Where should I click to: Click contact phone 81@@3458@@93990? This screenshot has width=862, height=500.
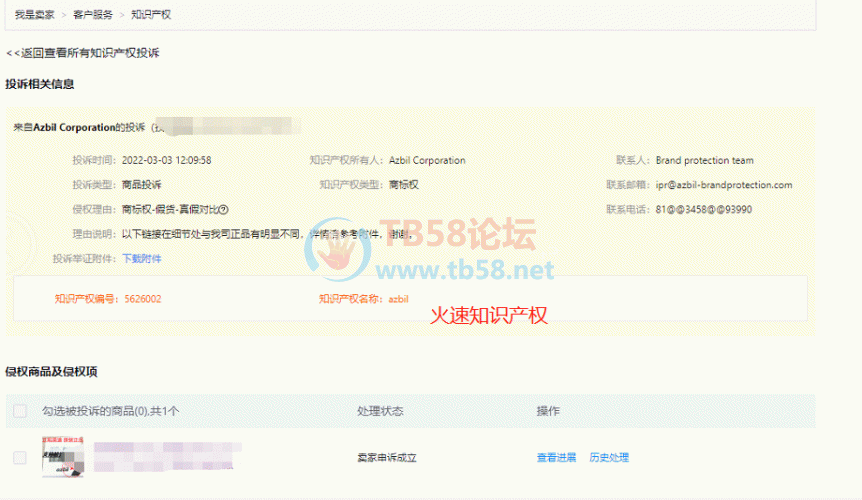[704, 209]
